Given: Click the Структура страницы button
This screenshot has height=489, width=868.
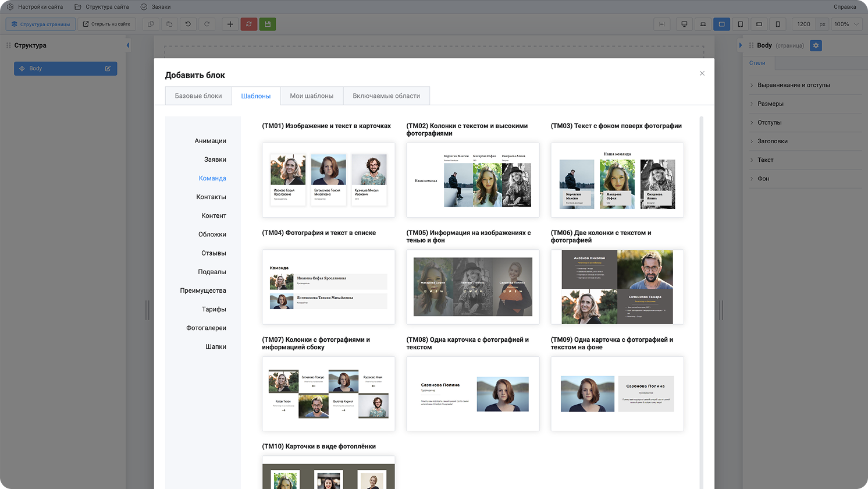Looking at the screenshot, I should (x=41, y=24).
